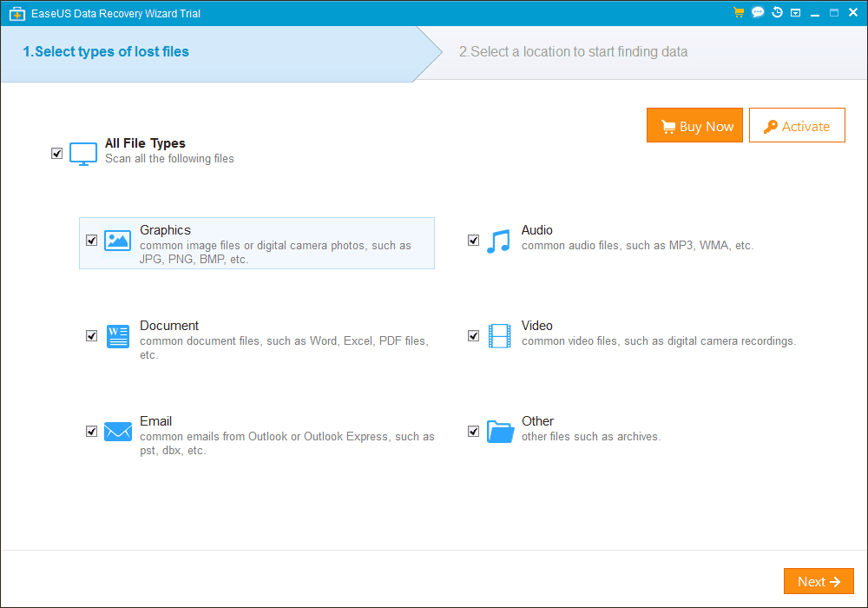Click the Graphics label text
The height and width of the screenshot is (608, 868).
(x=165, y=230)
